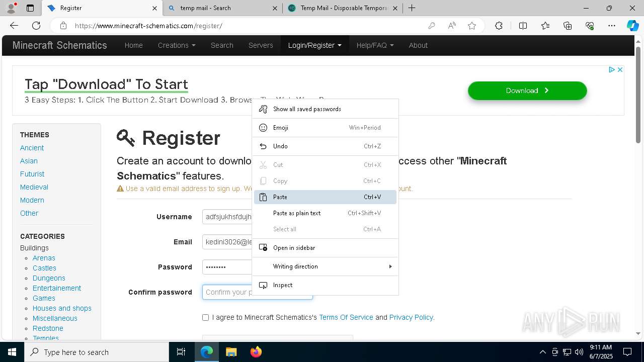Open Search in the site navbar
This screenshot has width=644, height=362.
(x=222, y=45)
